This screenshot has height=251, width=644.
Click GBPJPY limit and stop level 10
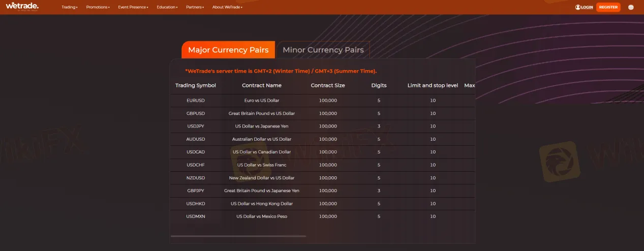(x=433, y=191)
